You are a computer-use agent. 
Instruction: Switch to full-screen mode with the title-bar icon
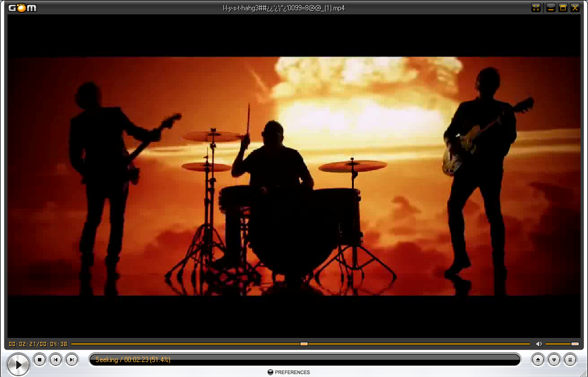(x=536, y=7)
